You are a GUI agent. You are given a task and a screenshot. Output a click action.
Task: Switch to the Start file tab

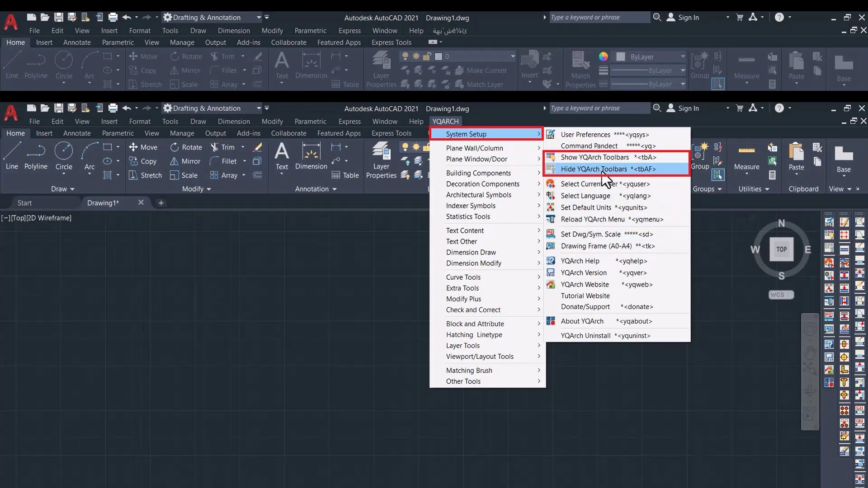point(24,203)
